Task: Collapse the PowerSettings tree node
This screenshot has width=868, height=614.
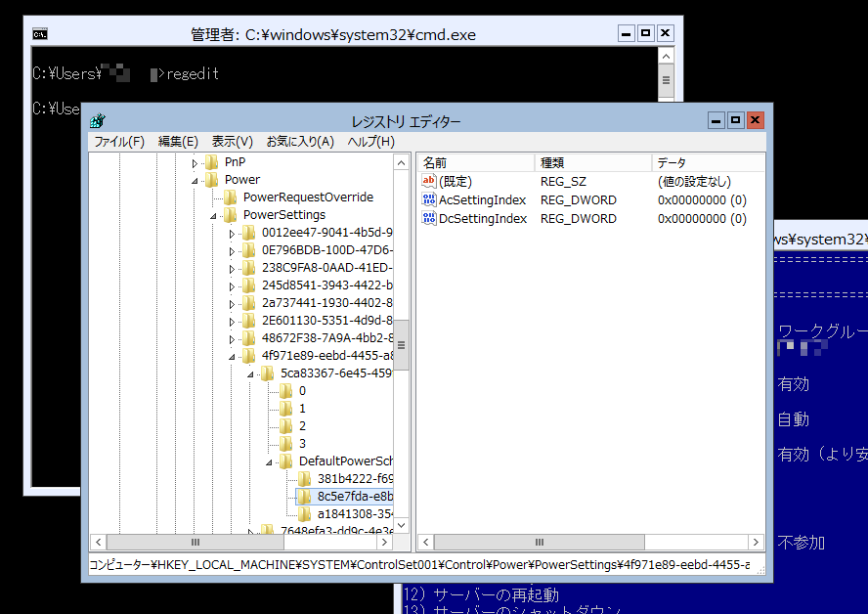Action: 213,216
